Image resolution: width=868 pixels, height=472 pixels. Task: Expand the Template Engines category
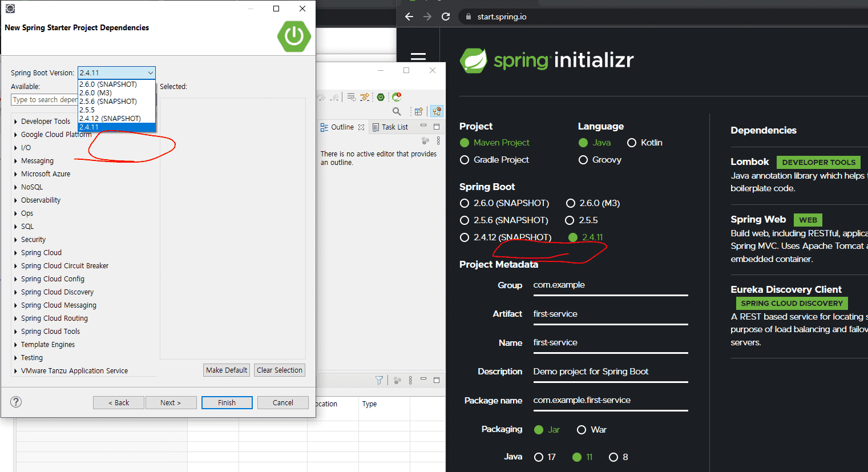(15, 345)
